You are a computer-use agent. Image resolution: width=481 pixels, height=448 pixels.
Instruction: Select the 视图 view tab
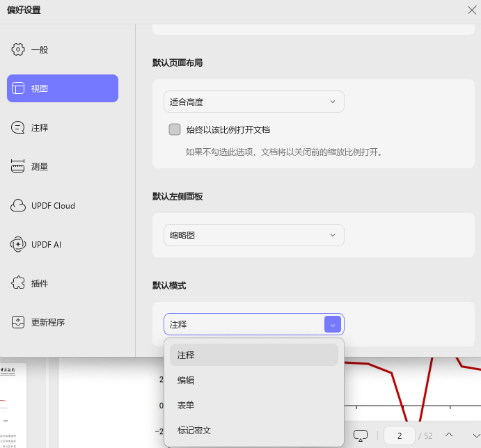[x=62, y=88]
